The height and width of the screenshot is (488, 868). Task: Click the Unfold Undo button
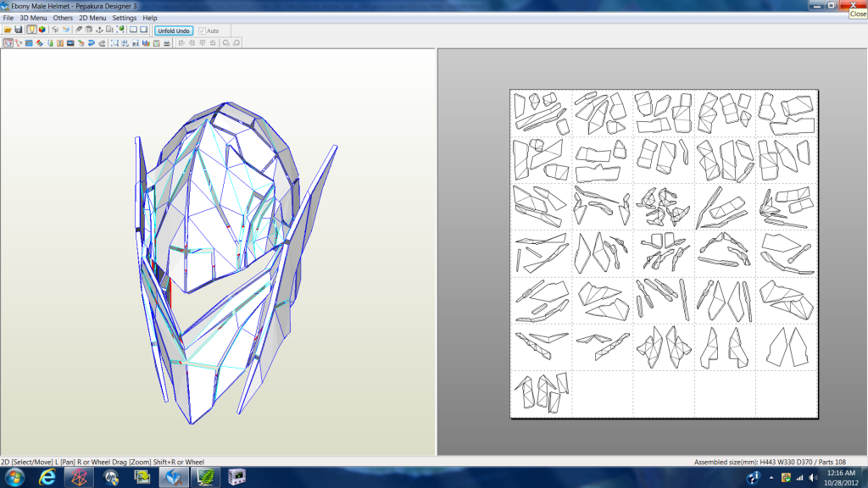(x=174, y=30)
